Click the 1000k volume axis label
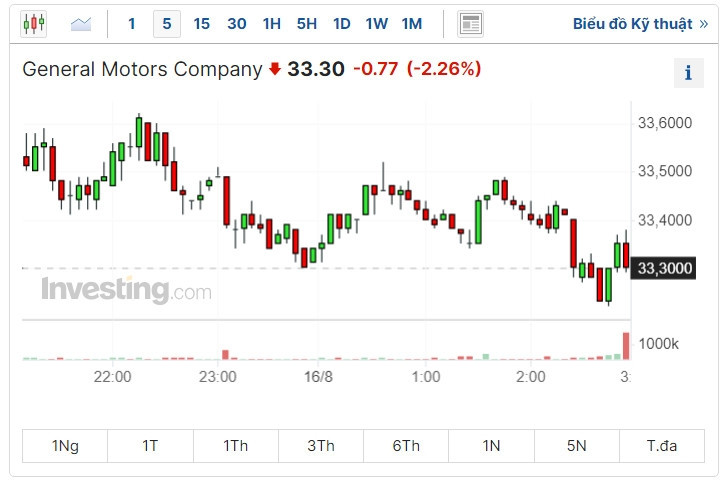 point(658,344)
